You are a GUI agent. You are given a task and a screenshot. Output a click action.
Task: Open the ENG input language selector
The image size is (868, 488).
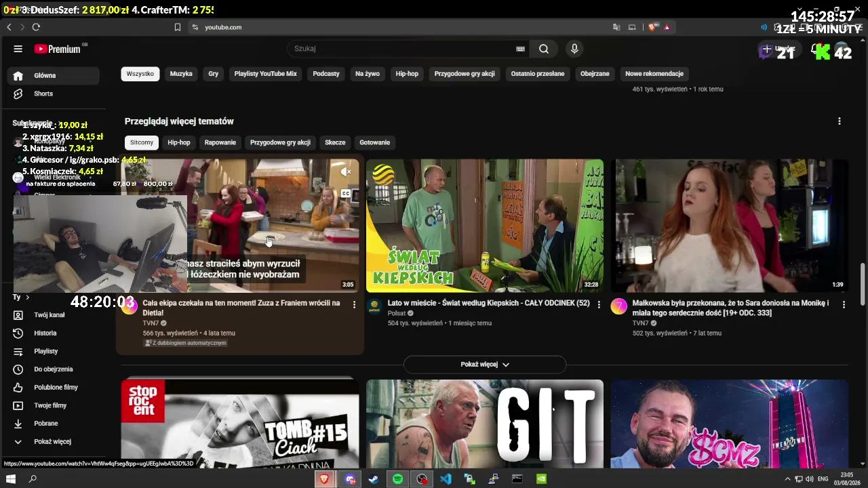click(823, 479)
